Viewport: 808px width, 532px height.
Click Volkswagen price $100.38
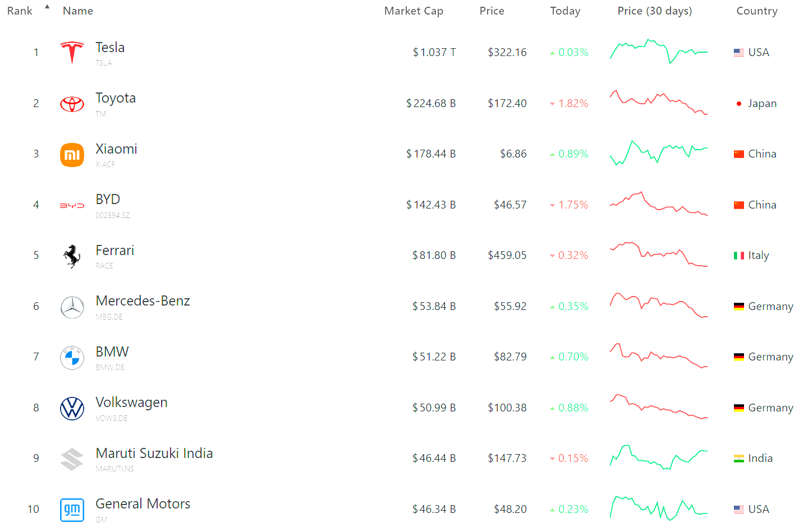pyautogui.click(x=507, y=408)
